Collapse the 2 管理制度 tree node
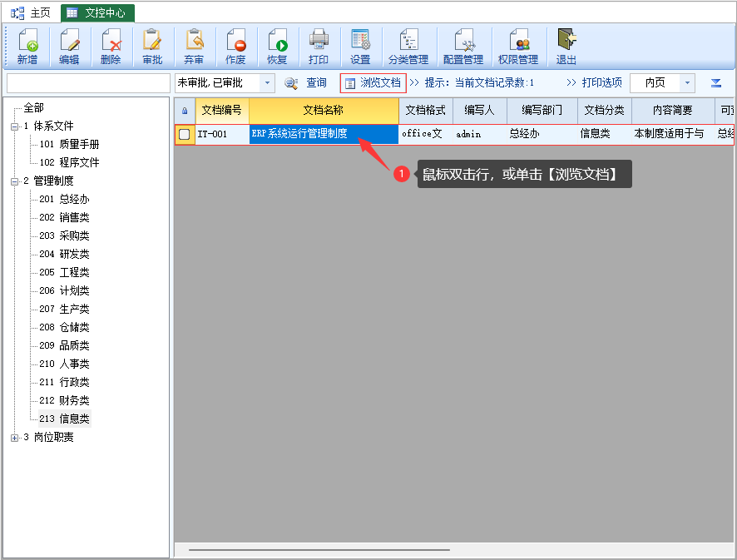737x560 pixels. coord(15,181)
